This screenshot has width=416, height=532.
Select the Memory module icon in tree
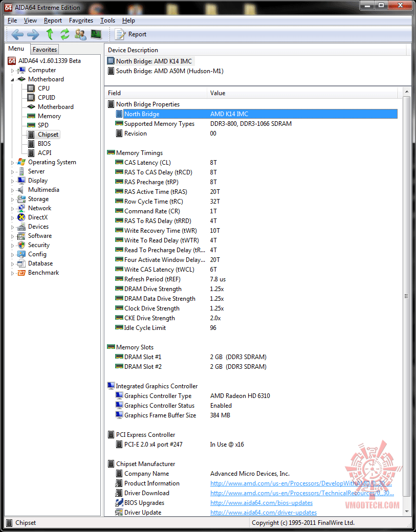click(31, 116)
